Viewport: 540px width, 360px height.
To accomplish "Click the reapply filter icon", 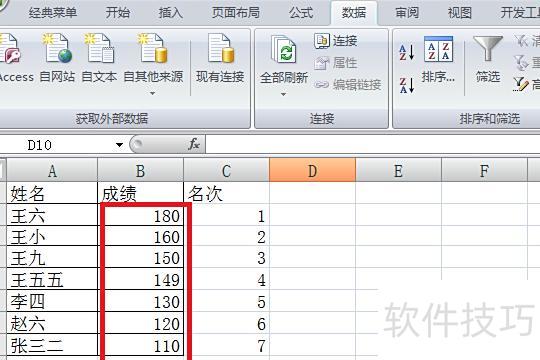I will [521, 63].
